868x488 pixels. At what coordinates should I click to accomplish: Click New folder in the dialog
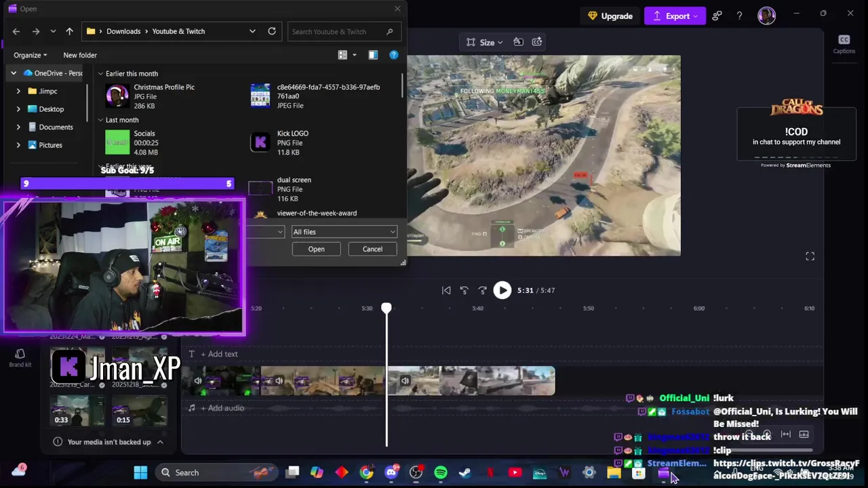point(80,55)
